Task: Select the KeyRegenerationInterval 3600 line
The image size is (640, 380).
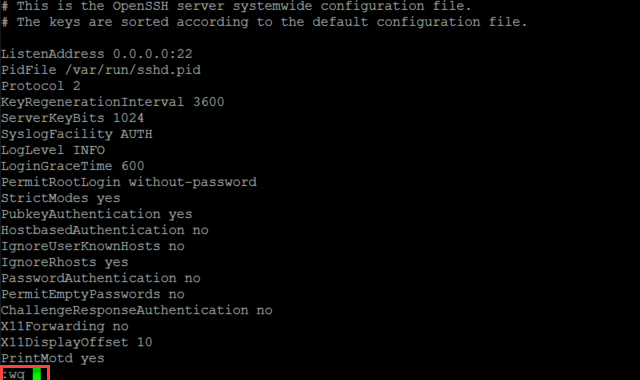Action: (x=113, y=102)
